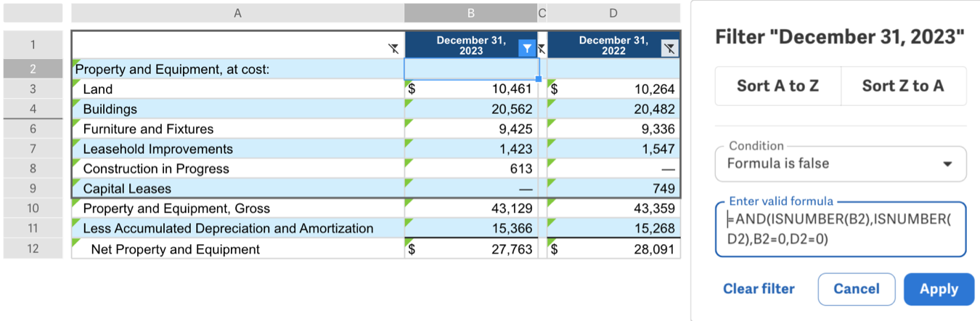Select row 10 header
This screenshot has height=321, width=980.
pos(33,208)
